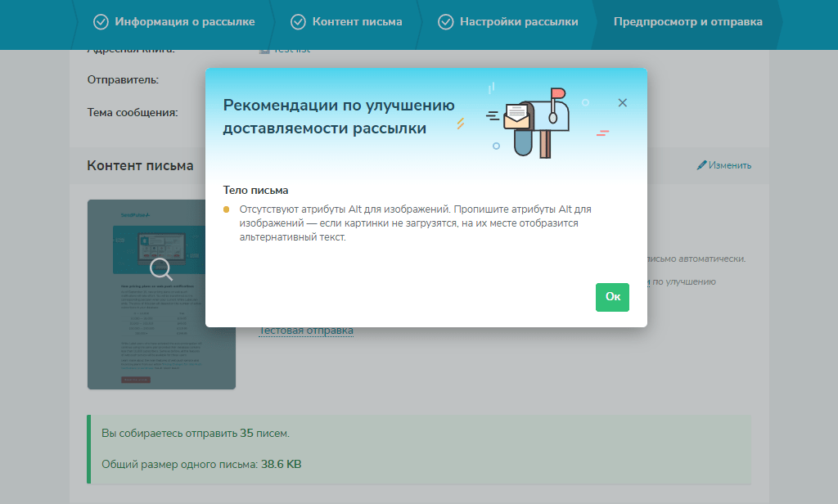
Task: Click the checkmark icon on Информация о рассылке step
Action: coord(101,22)
